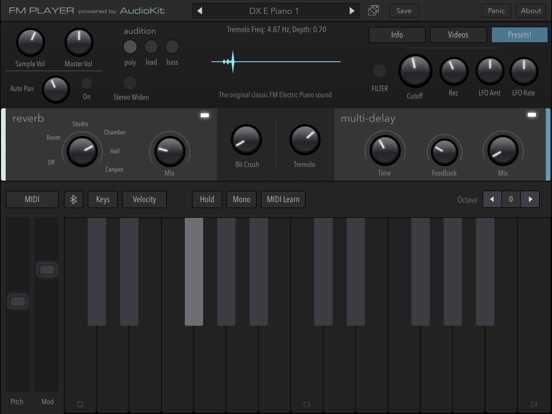Go to the previous preset arrow
552x414 pixels.
(x=200, y=11)
